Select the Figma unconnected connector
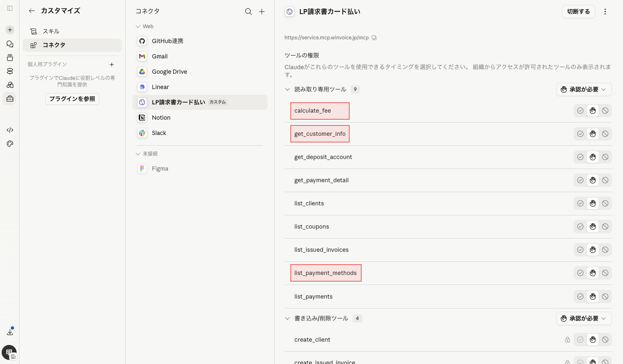 pyautogui.click(x=200, y=169)
